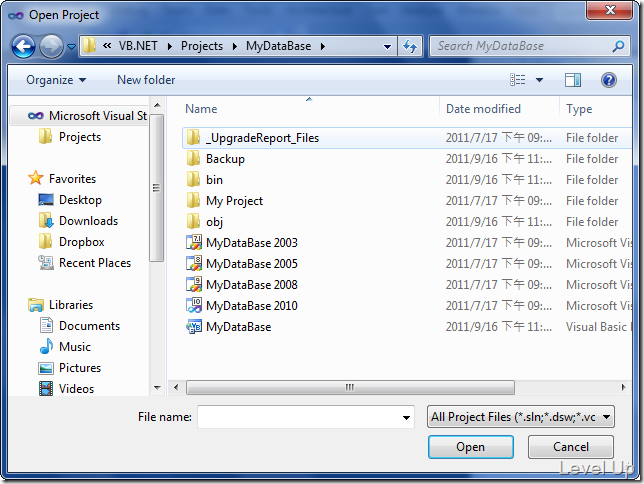Expand the arrow after VB.NET breadcrumb
The width and height of the screenshot is (644, 484).
[170, 46]
